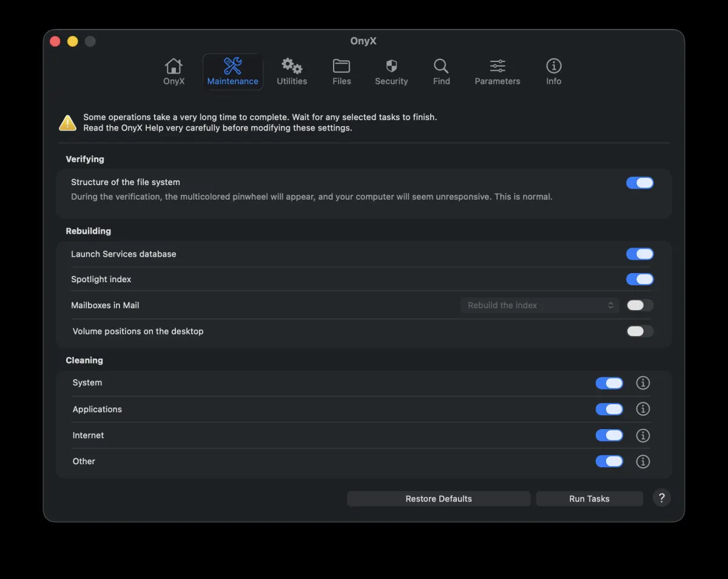Click the Cleaning section heading
This screenshot has width=728, height=579.
tap(84, 361)
